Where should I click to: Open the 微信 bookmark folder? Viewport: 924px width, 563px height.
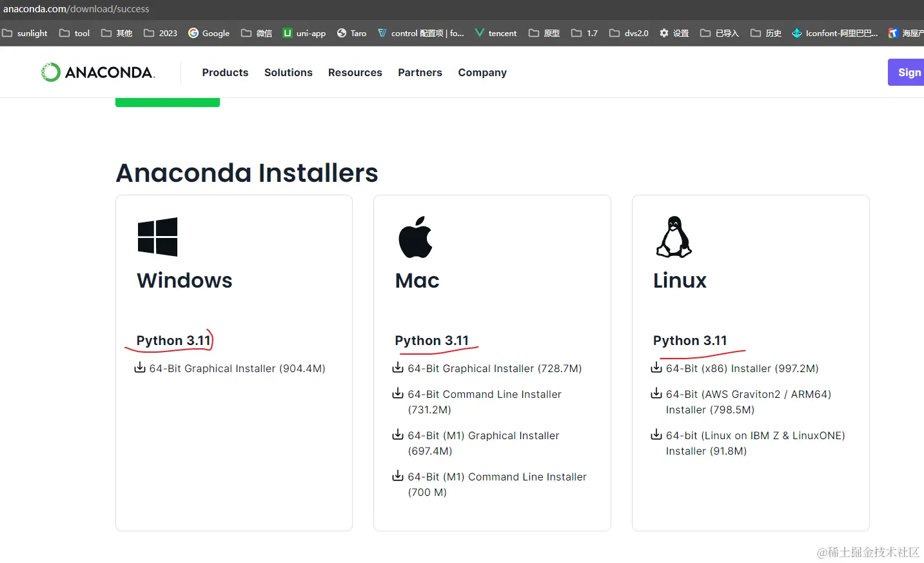pos(257,33)
